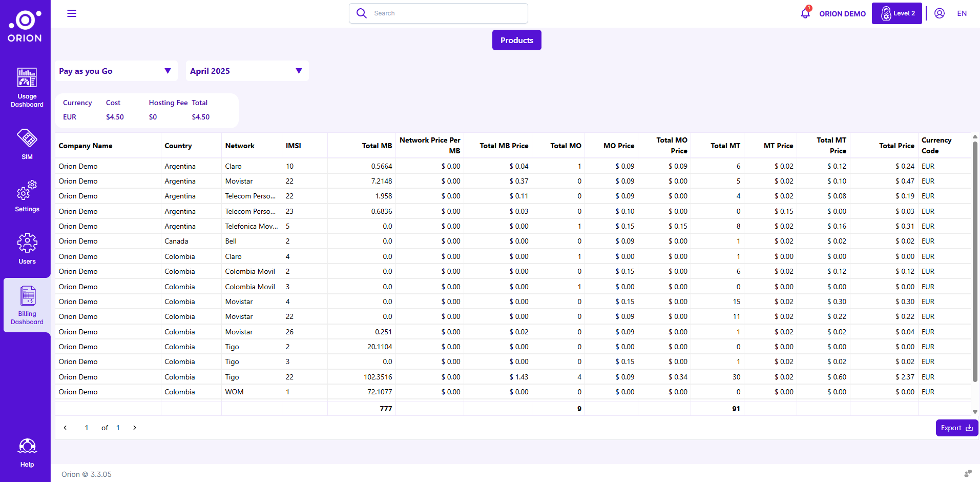Click the current page number field
The width and height of the screenshot is (980, 482).
coord(87,428)
